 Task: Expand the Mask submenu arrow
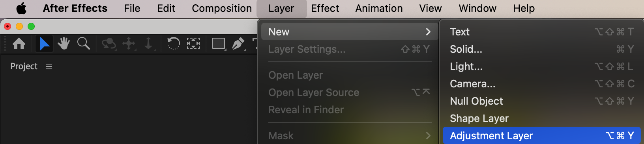[428, 136]
